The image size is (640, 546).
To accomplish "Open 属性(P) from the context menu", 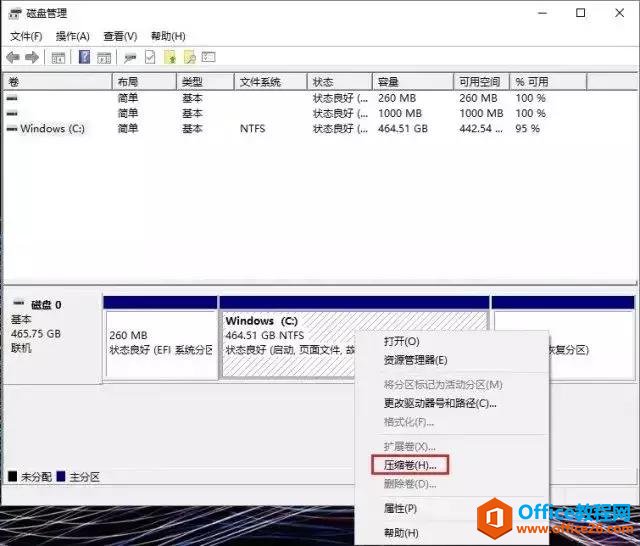I will pos(400,508).
